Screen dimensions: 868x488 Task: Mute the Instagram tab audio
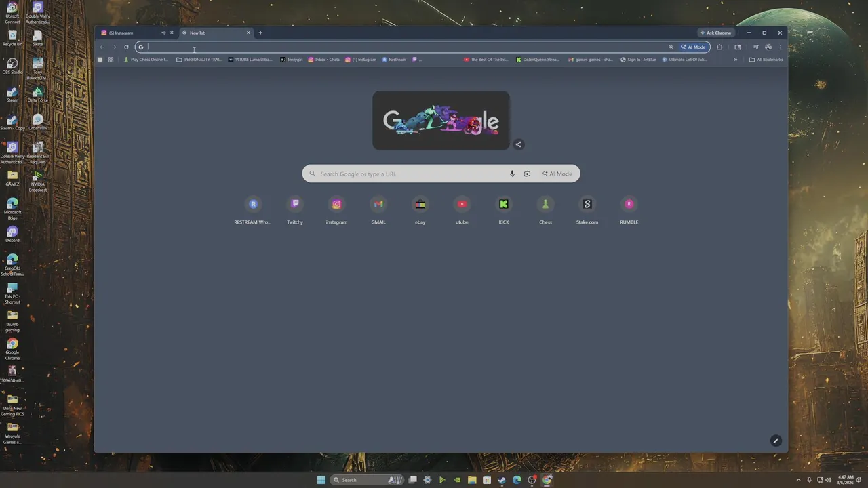(x=163, y=33)
